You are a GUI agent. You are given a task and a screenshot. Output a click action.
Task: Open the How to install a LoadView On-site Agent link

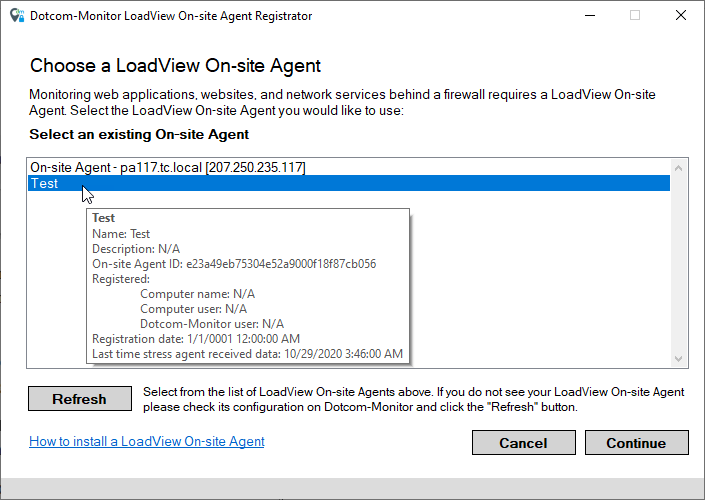click(x=147, y=441)
